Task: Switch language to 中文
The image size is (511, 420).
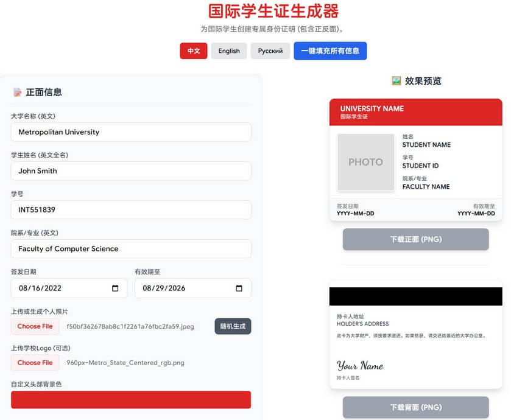Action: (x=194, y=51)
